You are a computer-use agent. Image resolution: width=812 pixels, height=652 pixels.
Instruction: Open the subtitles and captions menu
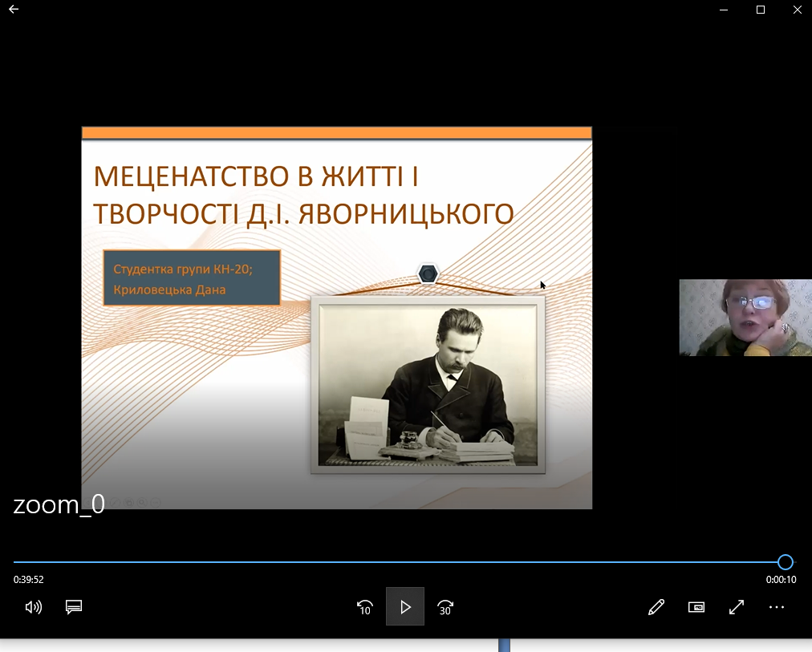[x=74, y=607]
